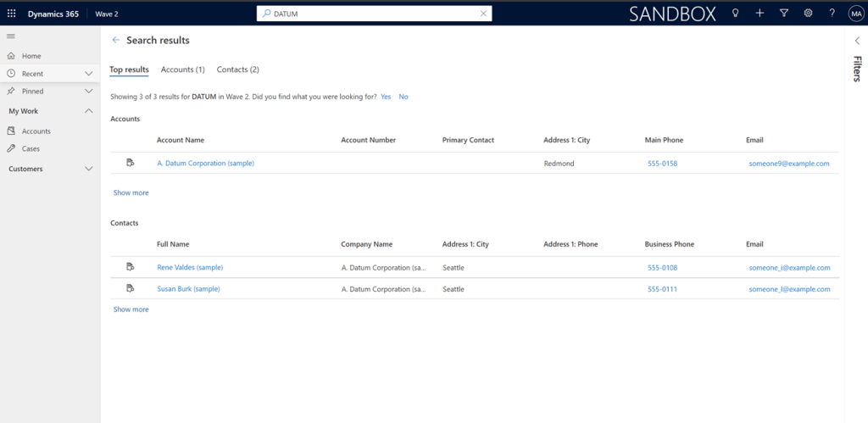Viewport: 868px width, 423px height.
Task: Click the lightbulb assistant icon
Action: pos(735,14)
